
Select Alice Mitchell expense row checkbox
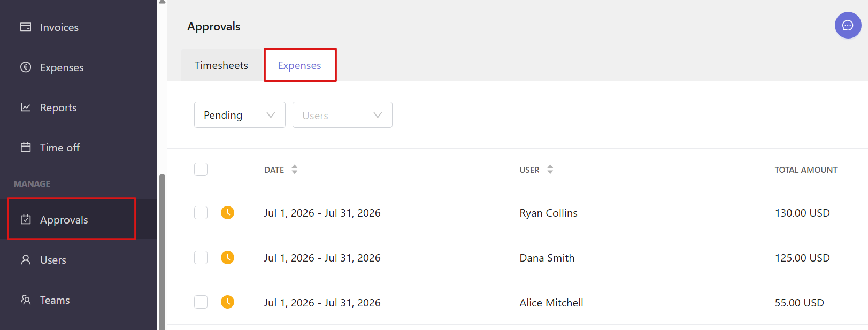pyautogui.click(x=201, y=302)
